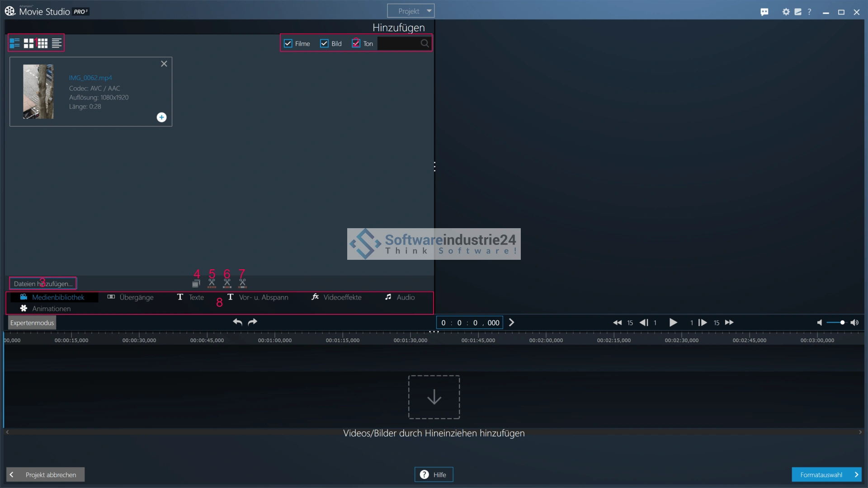Select the large tiles view icon

point(28,43)
